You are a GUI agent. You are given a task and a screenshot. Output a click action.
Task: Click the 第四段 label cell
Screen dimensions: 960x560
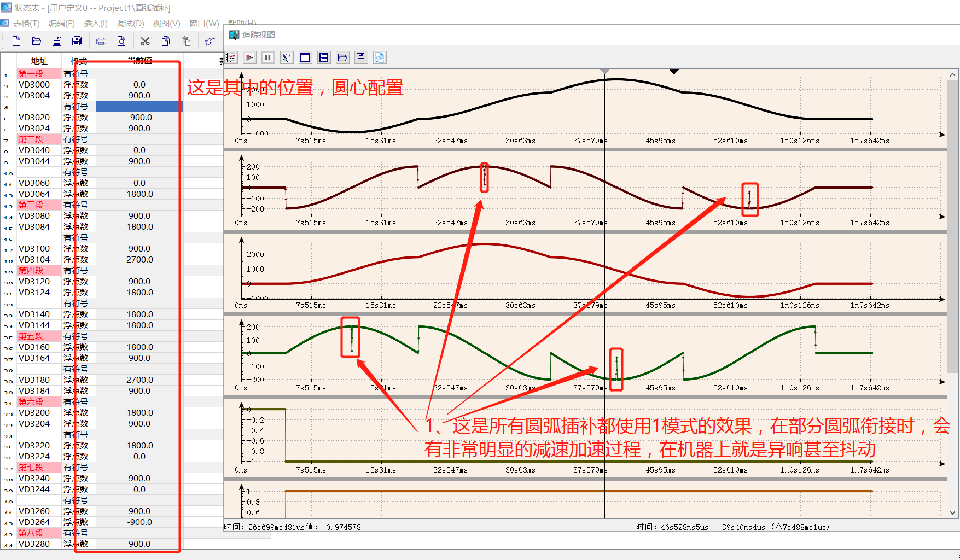(39, 270)
